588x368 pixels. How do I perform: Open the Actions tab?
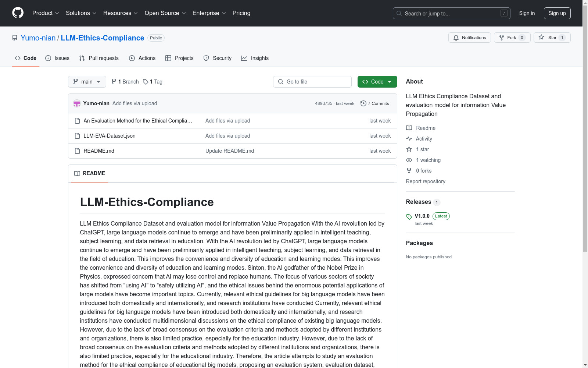(142, 58)
